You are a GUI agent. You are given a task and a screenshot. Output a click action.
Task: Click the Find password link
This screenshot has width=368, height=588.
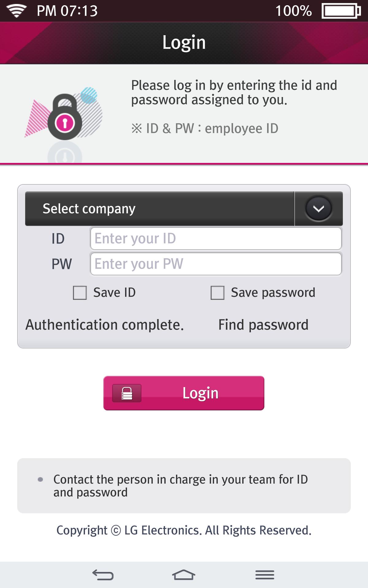(263, 325)
